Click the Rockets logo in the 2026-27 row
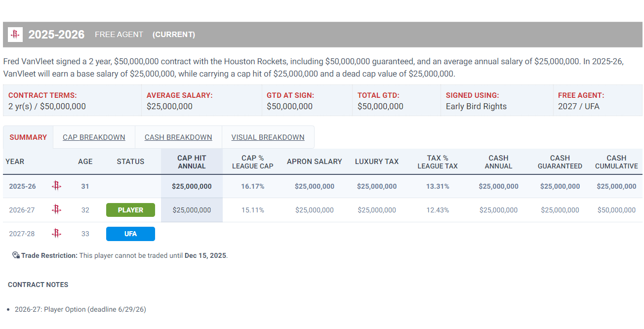This screenshot has height=329, width=644. pos(57,210)
